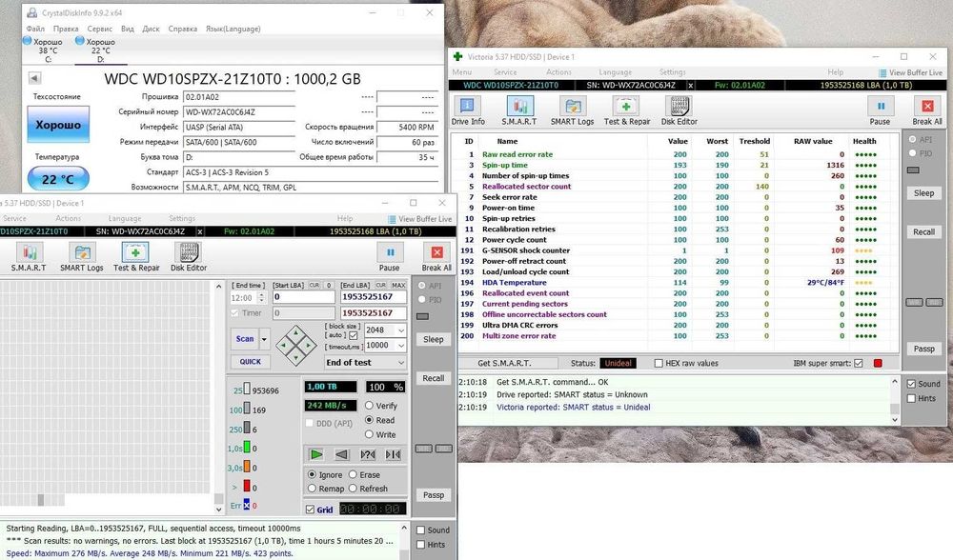Screen dimensions: 953x560
Task: Select the Write radio button
Action: [369, 434]
